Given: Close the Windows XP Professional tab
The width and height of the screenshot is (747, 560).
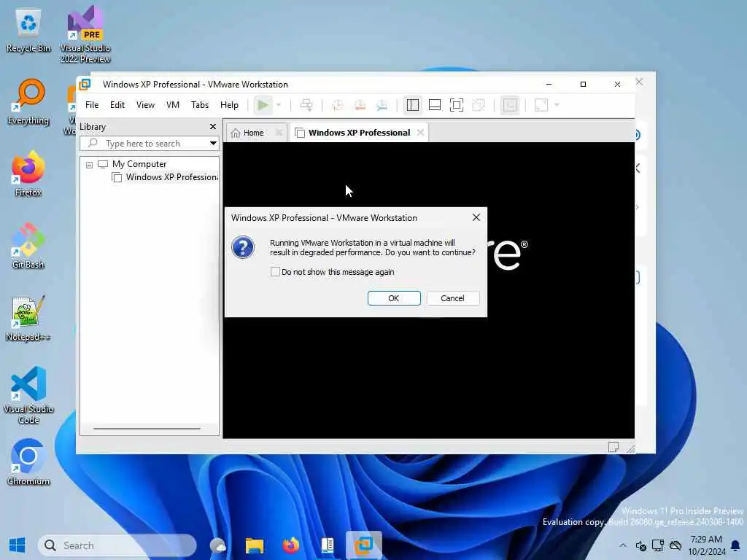Looking at the screenshot, I should 420,133.
